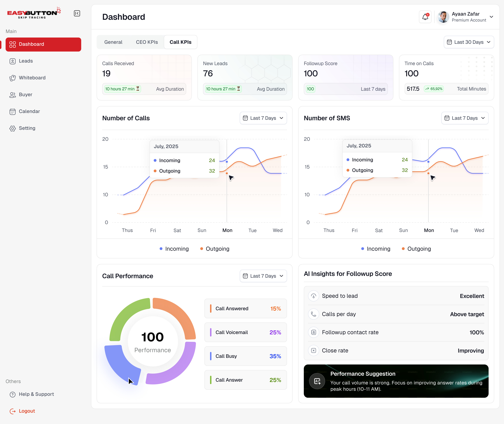Click the Calls per day phone icon

[x=314, y=314]
